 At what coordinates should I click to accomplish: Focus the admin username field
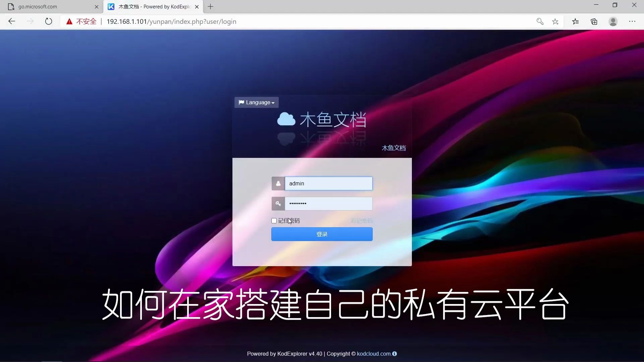(329, 184)
